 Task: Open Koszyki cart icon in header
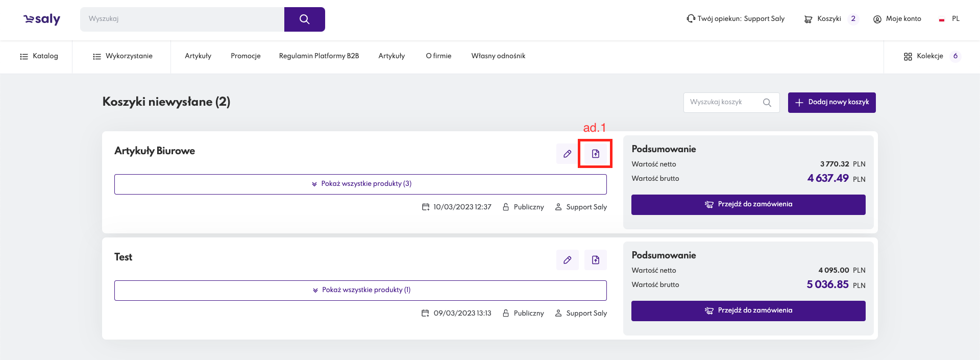[808, 19]
